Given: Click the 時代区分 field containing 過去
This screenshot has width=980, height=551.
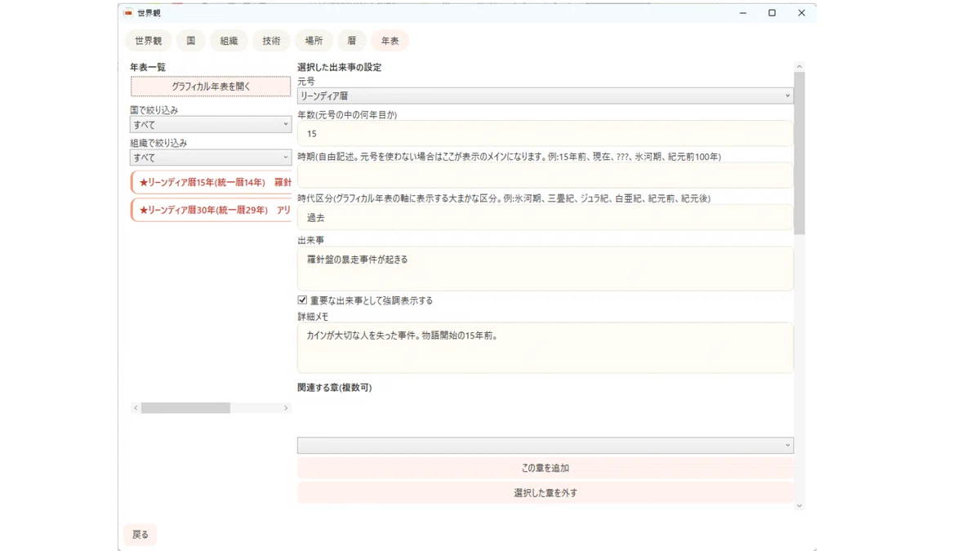Looking at the screenshot, I should (x=546, y=218).
